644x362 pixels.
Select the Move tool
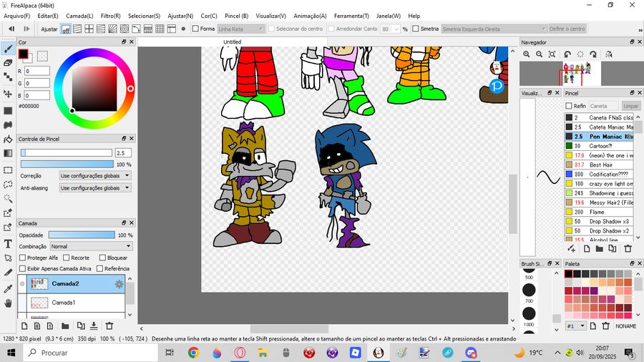[x=8, y=94]
